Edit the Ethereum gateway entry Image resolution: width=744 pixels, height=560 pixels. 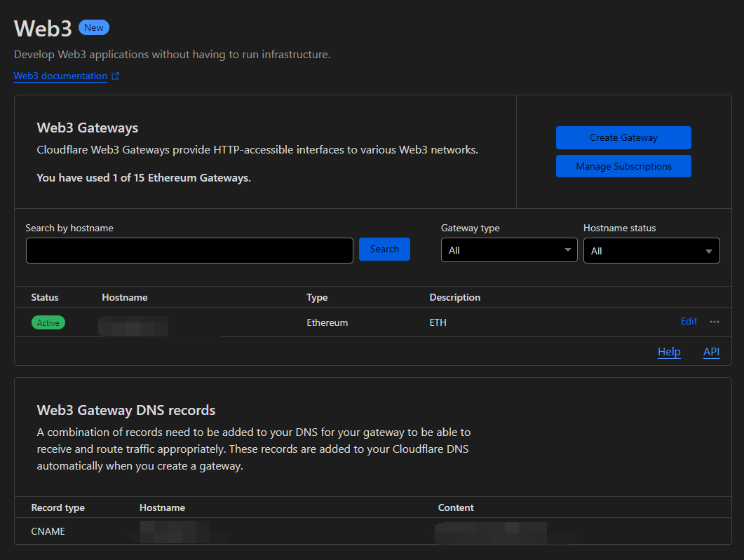click(689, 322)
